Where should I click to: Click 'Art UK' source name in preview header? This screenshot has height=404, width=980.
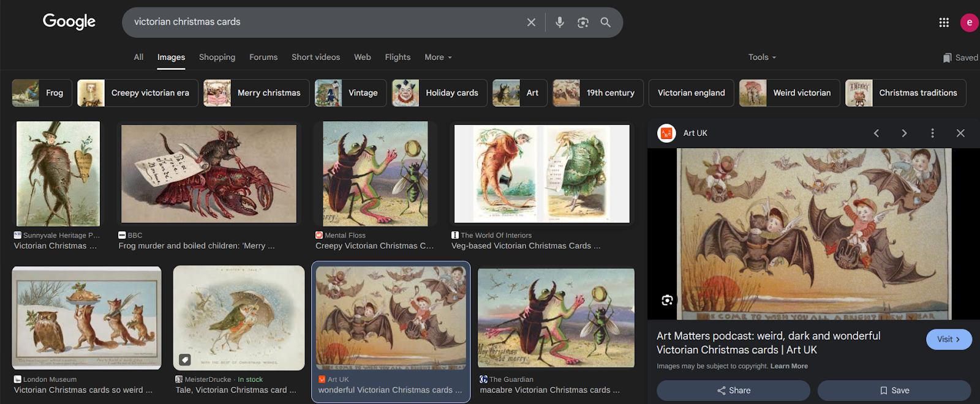[695, 133]
